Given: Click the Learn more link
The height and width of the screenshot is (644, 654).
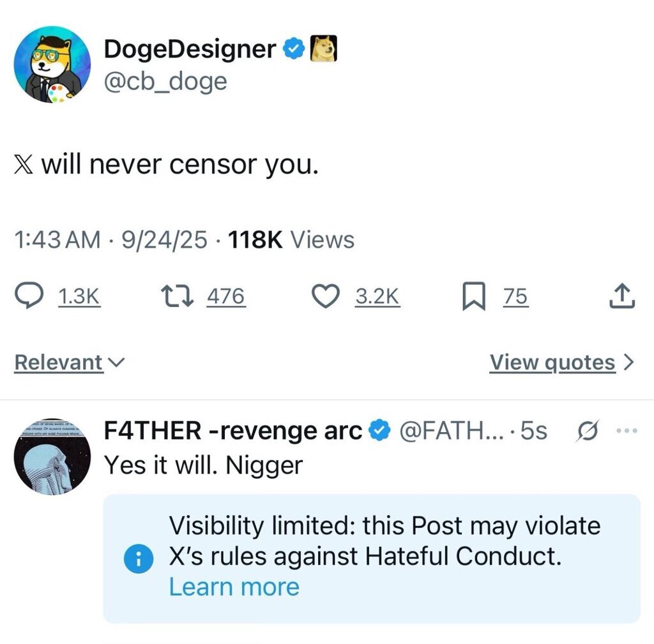Looking at the screenshot, I should pos(234,587).
